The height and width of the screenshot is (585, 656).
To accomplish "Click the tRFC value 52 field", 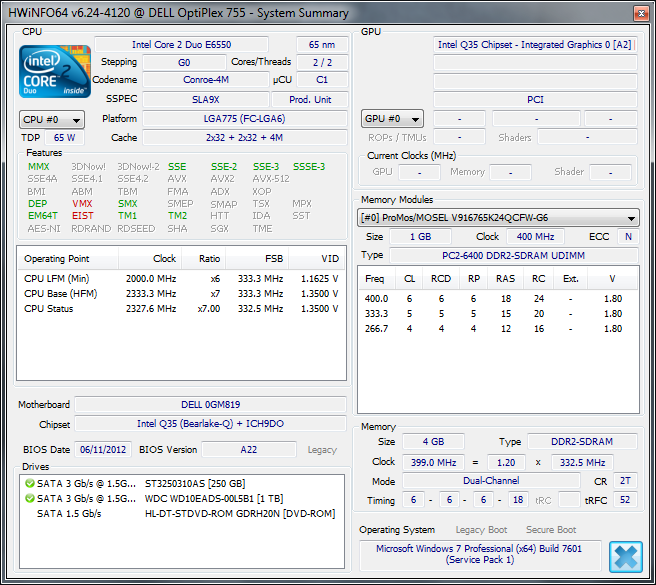I will click(625, 500).
